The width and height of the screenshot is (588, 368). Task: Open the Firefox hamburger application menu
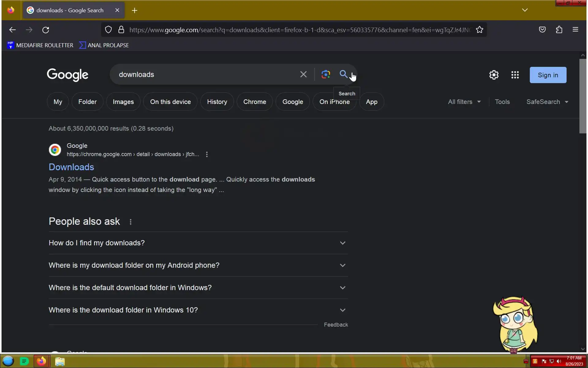575,30
